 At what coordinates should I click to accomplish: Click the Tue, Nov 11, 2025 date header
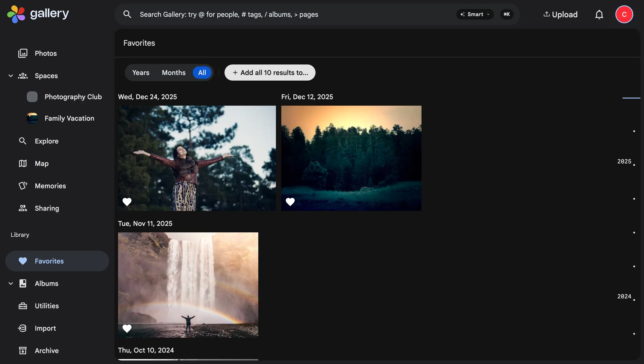coord(145,224)
